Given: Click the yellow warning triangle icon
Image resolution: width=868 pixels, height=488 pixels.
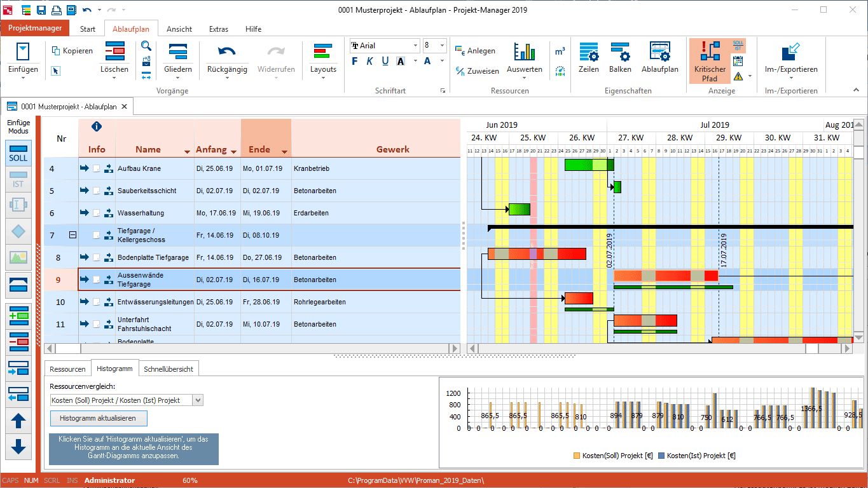Looking at the screenshot, I should (x=738, y=76).
